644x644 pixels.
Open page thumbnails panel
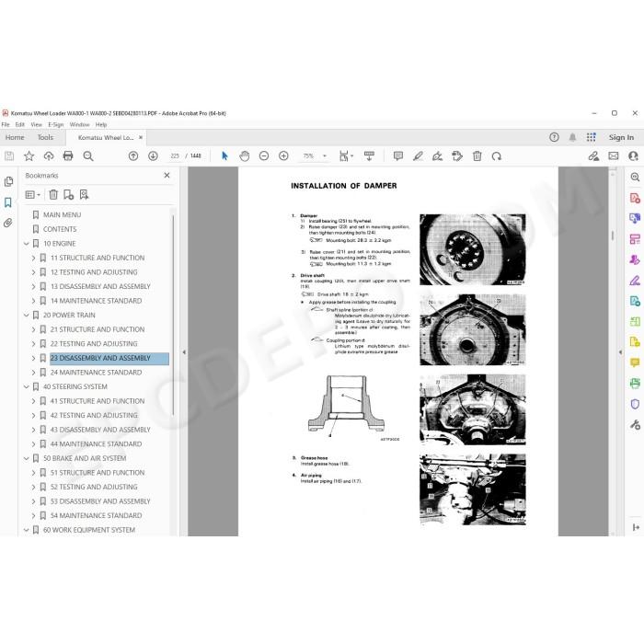coord(8,181)
